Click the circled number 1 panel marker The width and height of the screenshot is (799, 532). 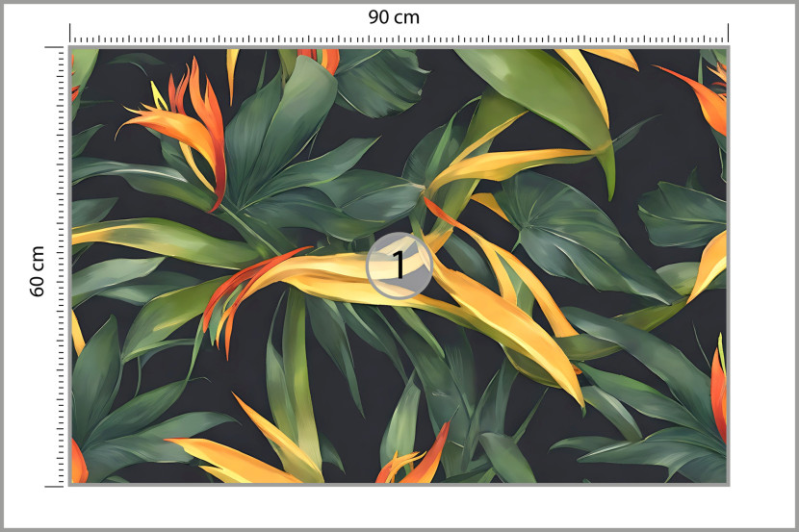click(x=399, y=266)
